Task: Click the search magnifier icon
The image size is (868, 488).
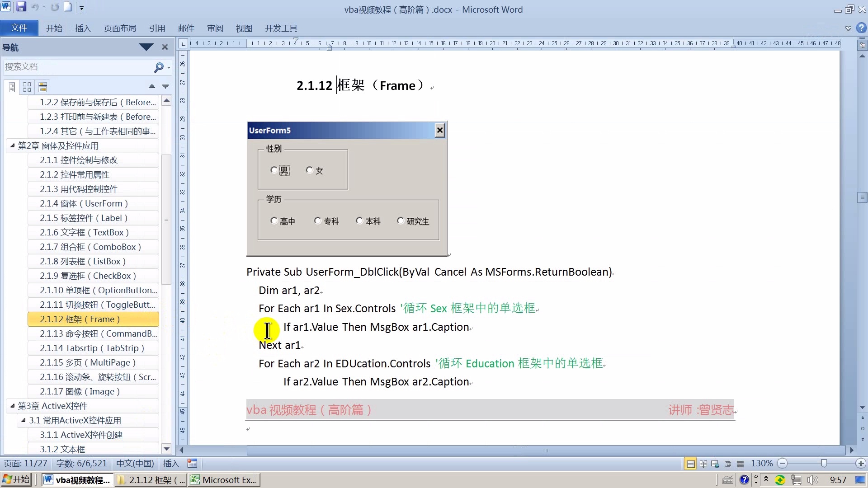Action: point(159,67)
